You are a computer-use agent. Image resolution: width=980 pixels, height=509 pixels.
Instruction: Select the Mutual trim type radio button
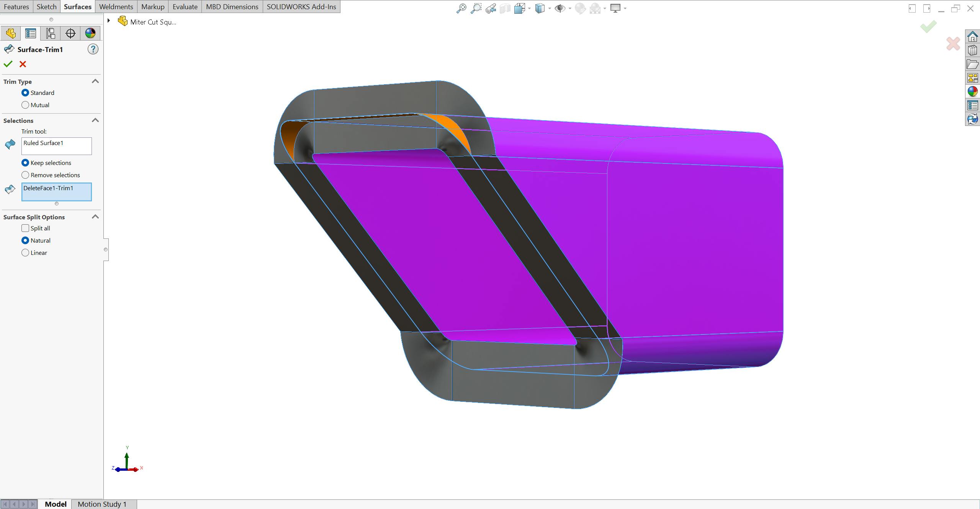click(25, 104)
